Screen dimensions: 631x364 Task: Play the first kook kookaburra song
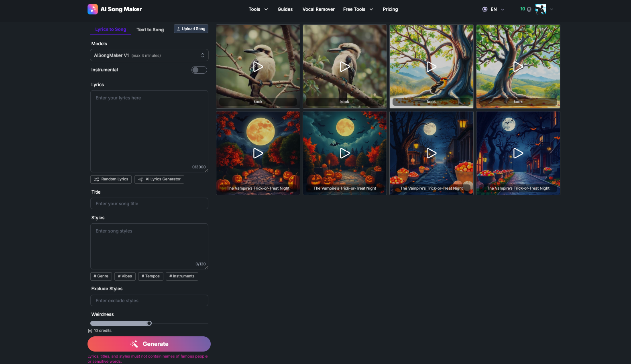(x=258, y=67)
